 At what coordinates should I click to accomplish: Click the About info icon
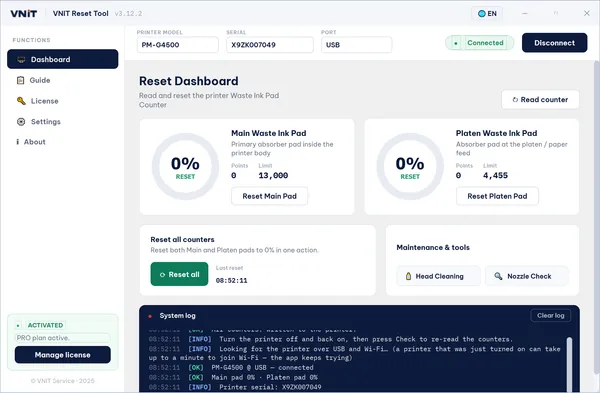pos(18,142)
